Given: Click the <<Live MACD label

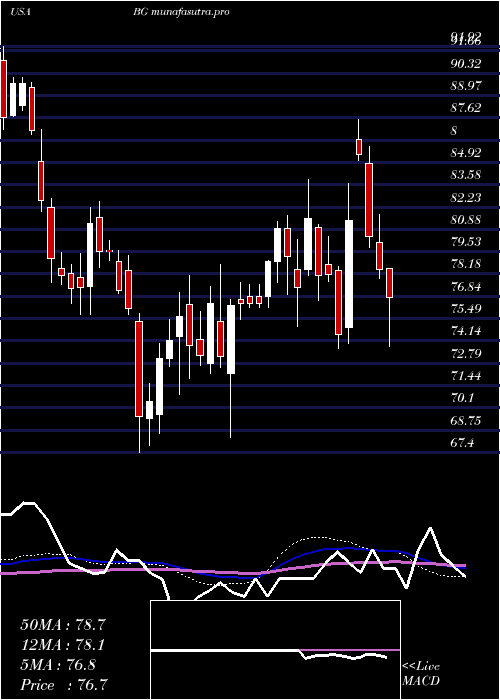Looking at the screenshot, I should 421,674.
